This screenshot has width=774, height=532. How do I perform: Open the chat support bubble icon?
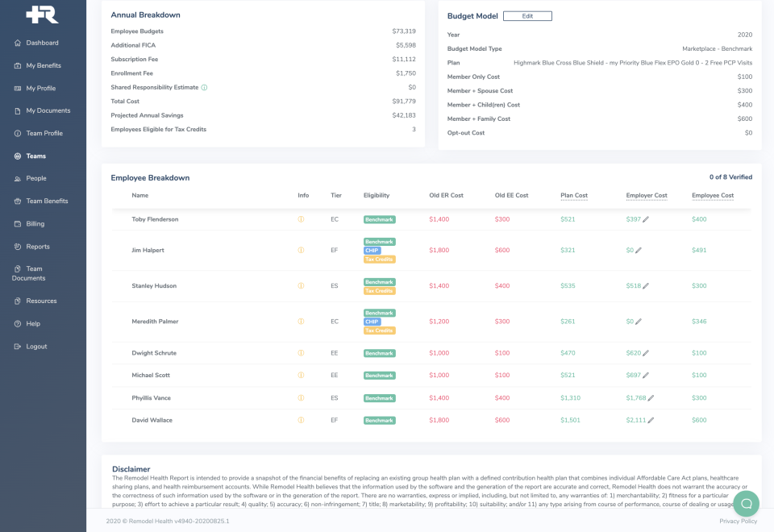(x=746, y=504)
